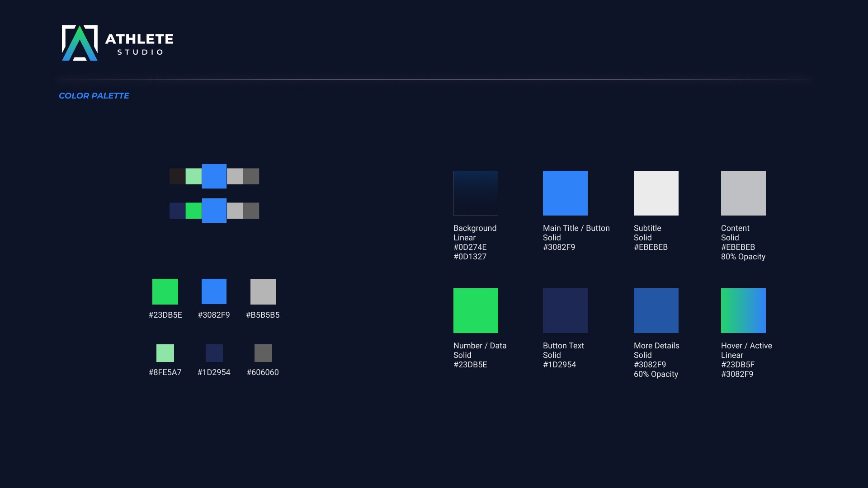The height and width of the screenshot is (488, 868).
Task: Select the #B5B5B5 light gray square
Action: click(263, 291)
